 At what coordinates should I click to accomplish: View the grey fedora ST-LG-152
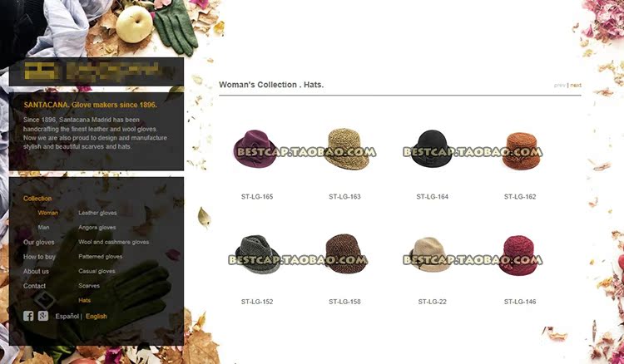(257, 254)
